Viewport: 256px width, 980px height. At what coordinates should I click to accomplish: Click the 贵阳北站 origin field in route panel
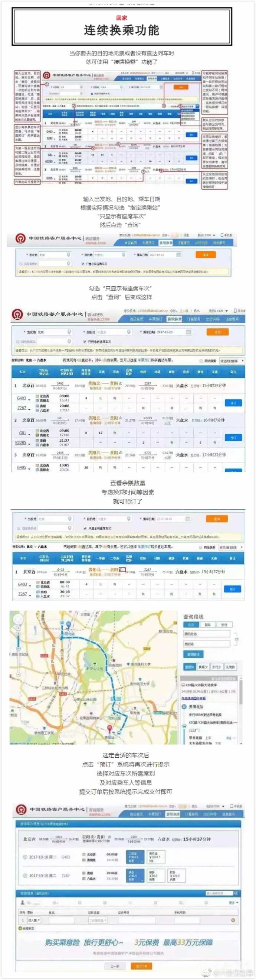coord(206,634)
